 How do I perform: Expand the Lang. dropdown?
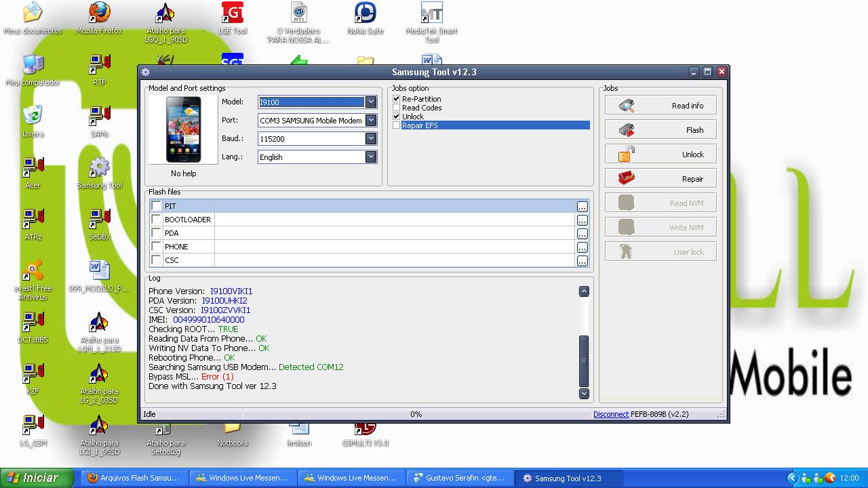coord(371,157)
